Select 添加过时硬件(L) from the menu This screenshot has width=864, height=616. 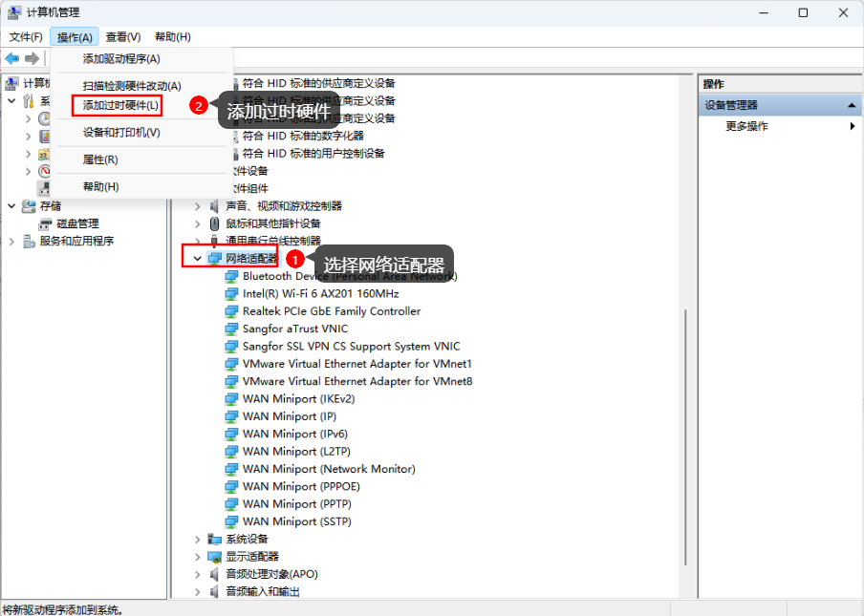coord(120,105)
